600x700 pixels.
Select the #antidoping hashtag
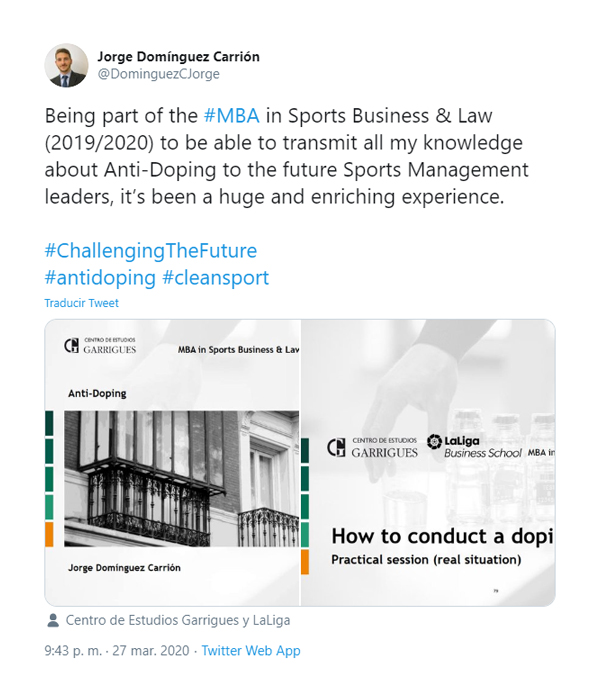pos(100,277)
